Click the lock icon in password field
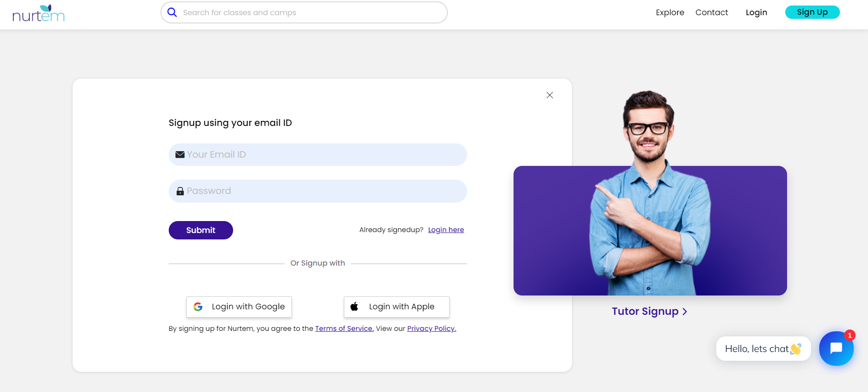The height and width of the screenshot is (392, 868). tap(180, 191)
